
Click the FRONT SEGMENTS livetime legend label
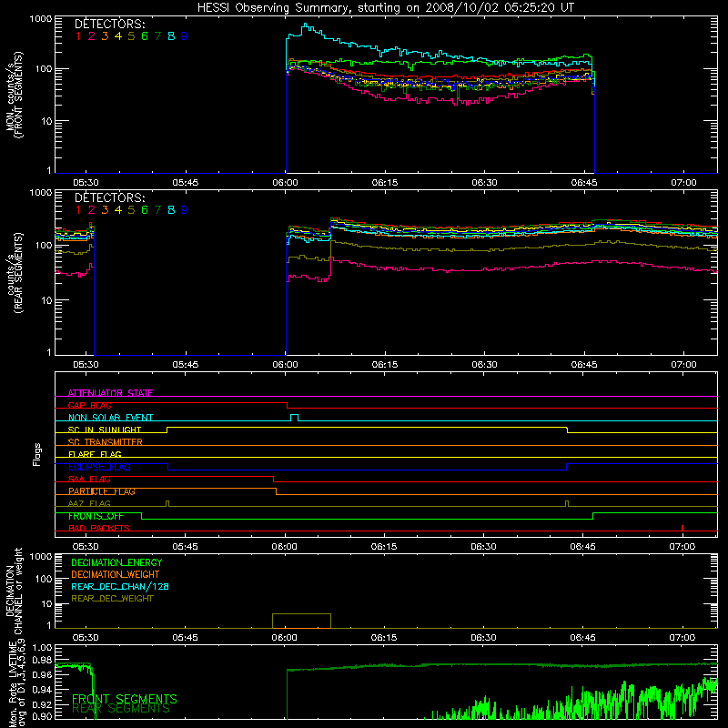[125, 699]
